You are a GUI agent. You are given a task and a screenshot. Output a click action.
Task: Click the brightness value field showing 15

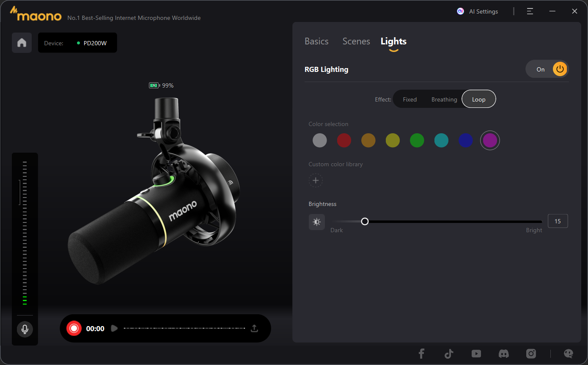point(558,221)
